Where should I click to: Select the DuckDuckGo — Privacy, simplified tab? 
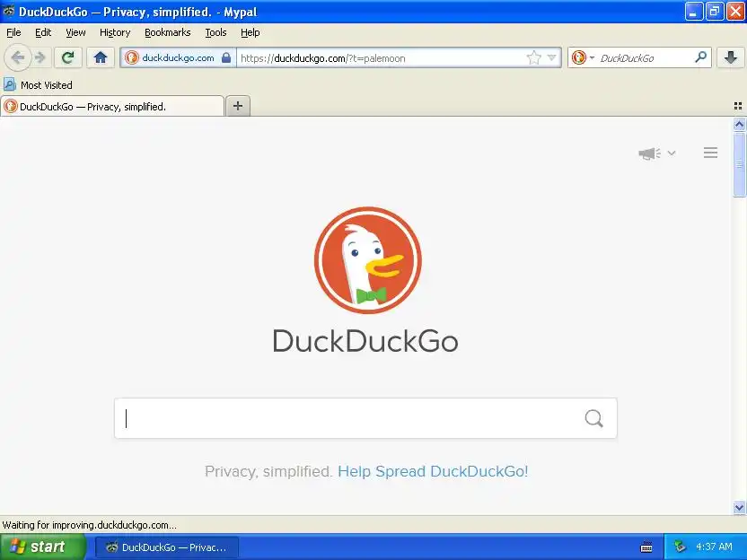[112, 106]
